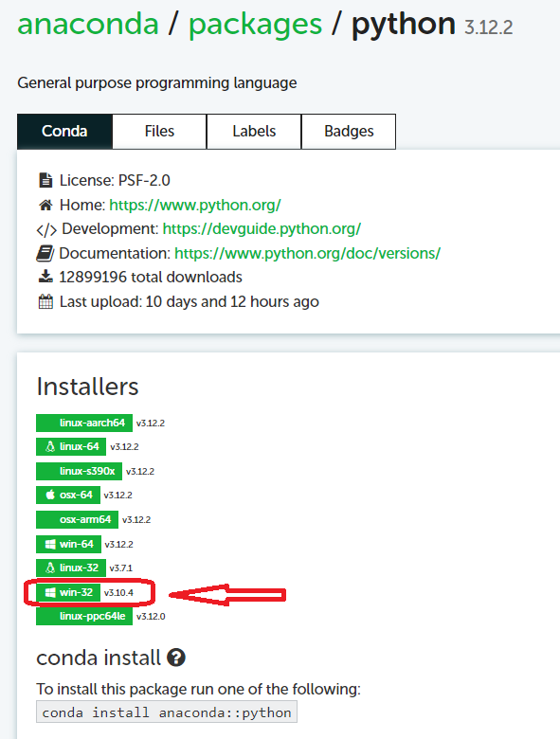Select the osx-arm64 installer badge
The image size is (560, 739).
[77, 519]
